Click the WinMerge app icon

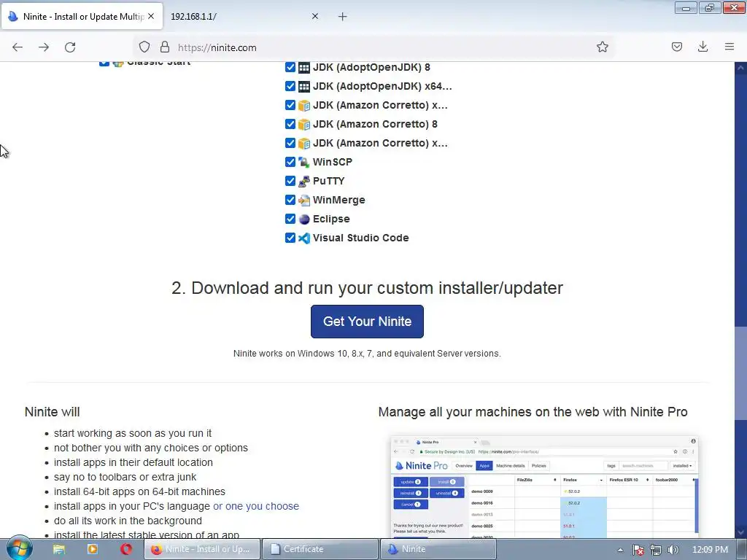[304, 200]
